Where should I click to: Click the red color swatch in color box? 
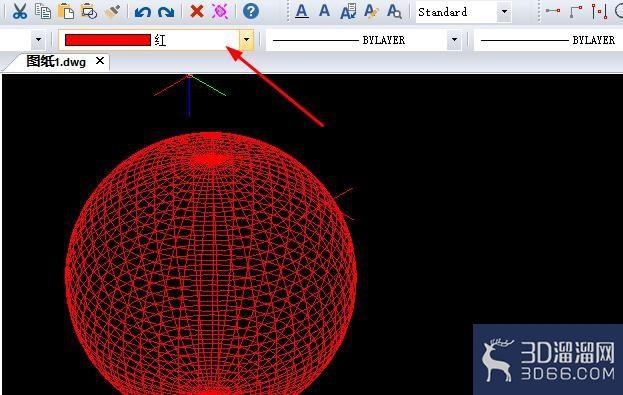[x=108, y=40]
